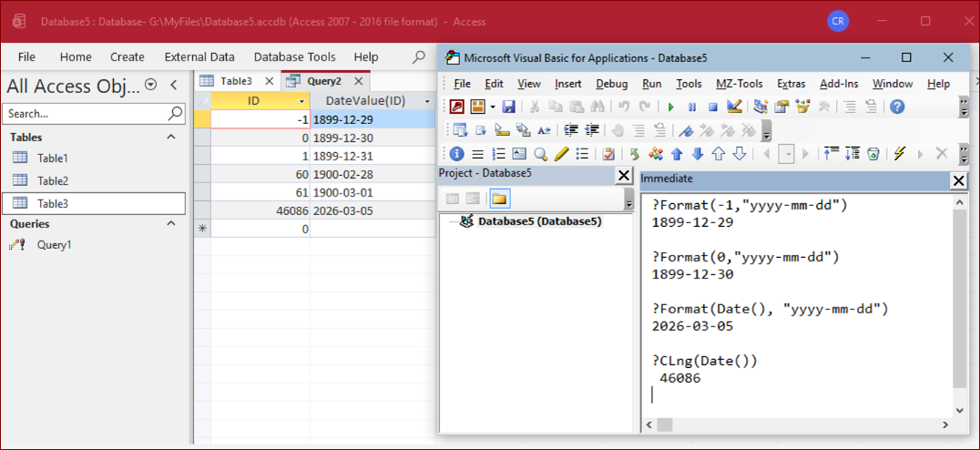Select the cell showing 2026-03-05

pos(373,210)
